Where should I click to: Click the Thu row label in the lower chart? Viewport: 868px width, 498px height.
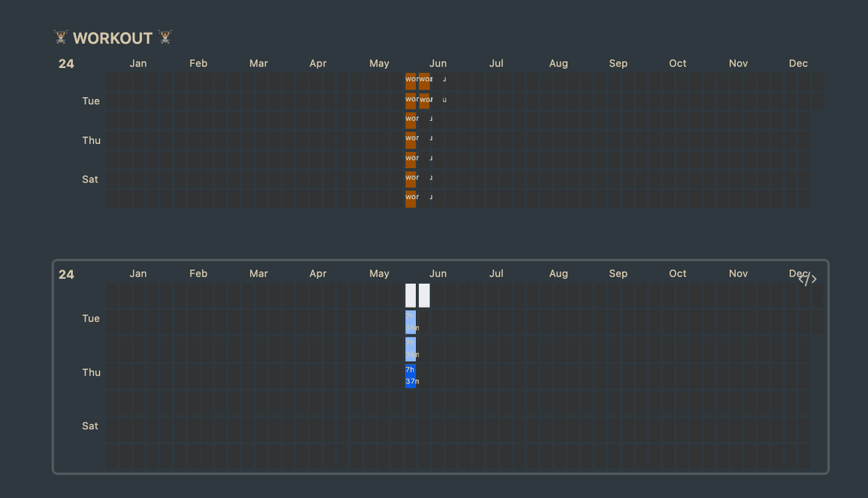[x=91, y=373]
